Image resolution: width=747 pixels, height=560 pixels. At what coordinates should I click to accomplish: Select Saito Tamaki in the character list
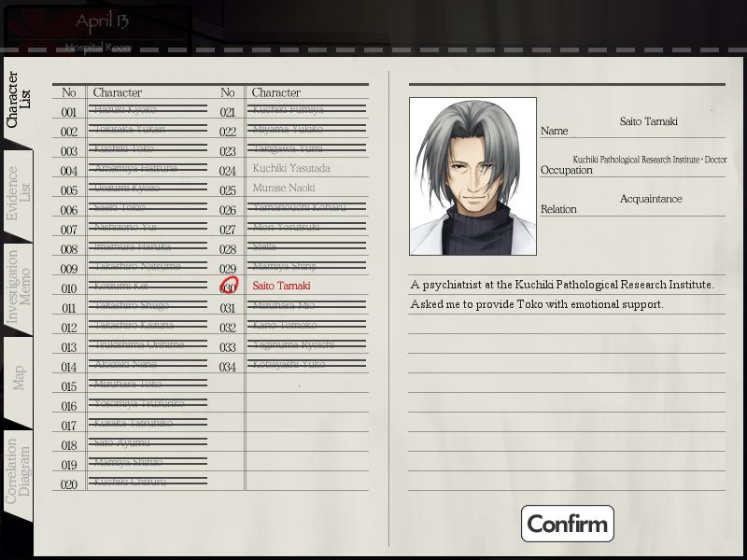click(x=281, y=286)
